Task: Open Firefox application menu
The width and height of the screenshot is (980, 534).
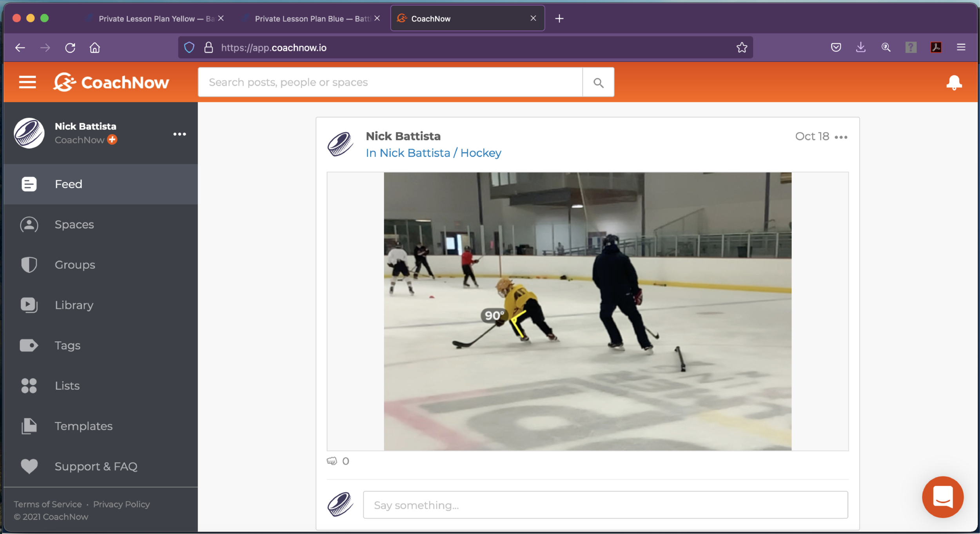Action: tap(961, 47)
